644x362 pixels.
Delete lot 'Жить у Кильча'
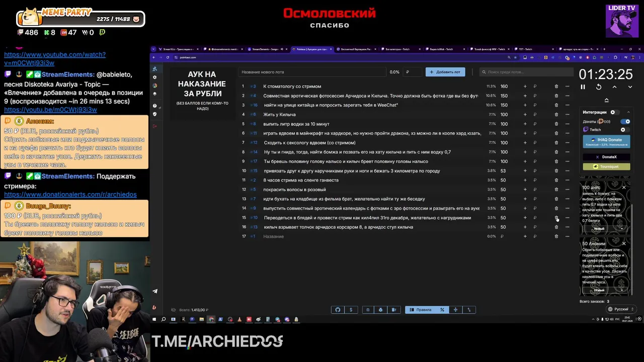point(556,115)
